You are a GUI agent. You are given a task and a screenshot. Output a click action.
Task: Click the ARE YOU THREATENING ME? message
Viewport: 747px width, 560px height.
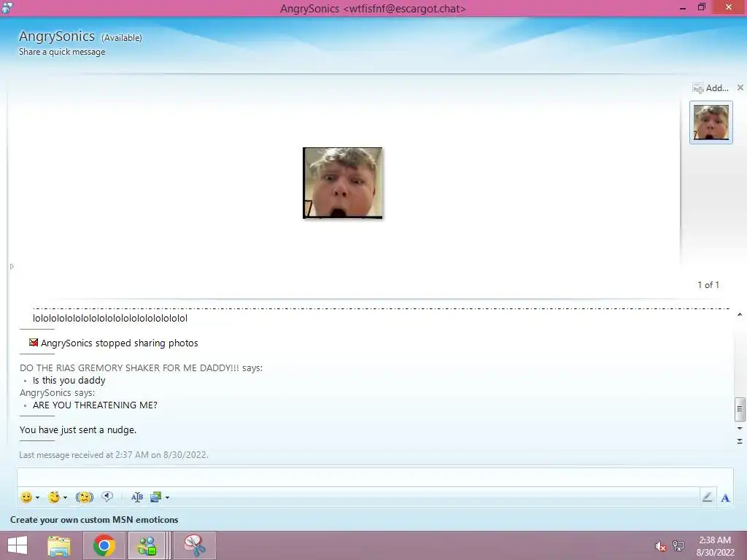[95, 405]
